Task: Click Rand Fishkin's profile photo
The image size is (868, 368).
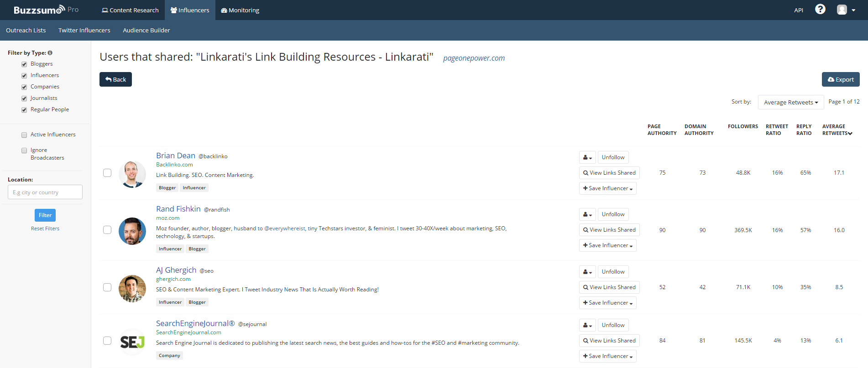Action: [x=132, y=231]
